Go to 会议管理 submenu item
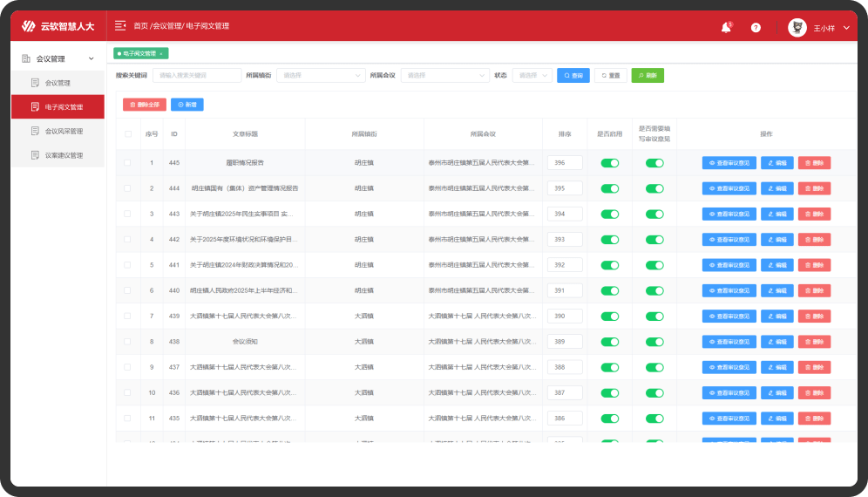This screenshot has height=497, width=868. coord(58,83)
